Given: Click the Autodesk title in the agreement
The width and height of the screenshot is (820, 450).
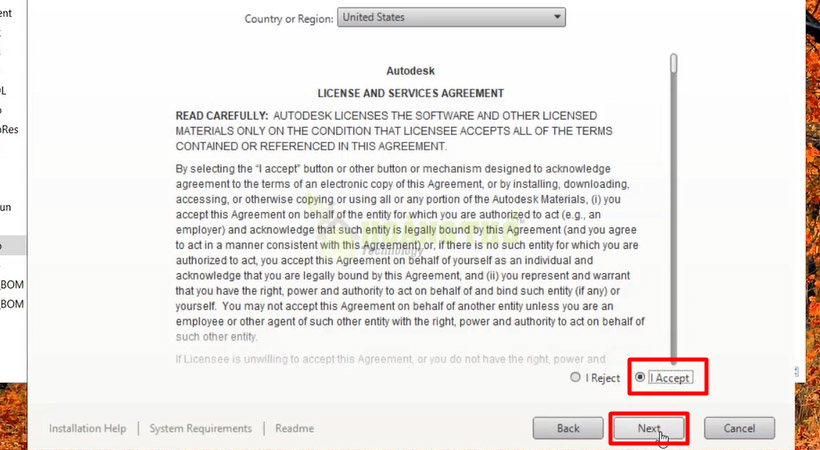Looking at the screenshot, I should pyautogui.click(x=411, y=71).
